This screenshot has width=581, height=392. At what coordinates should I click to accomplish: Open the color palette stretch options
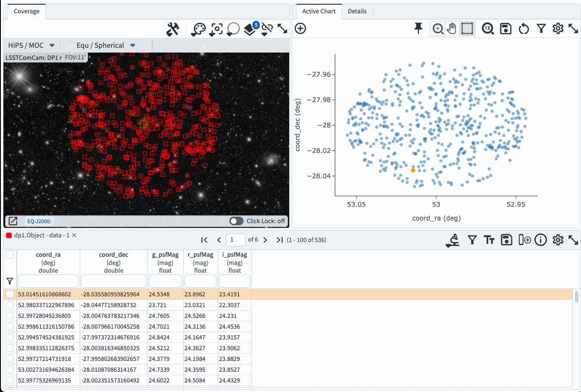click(x=199, y=29)
